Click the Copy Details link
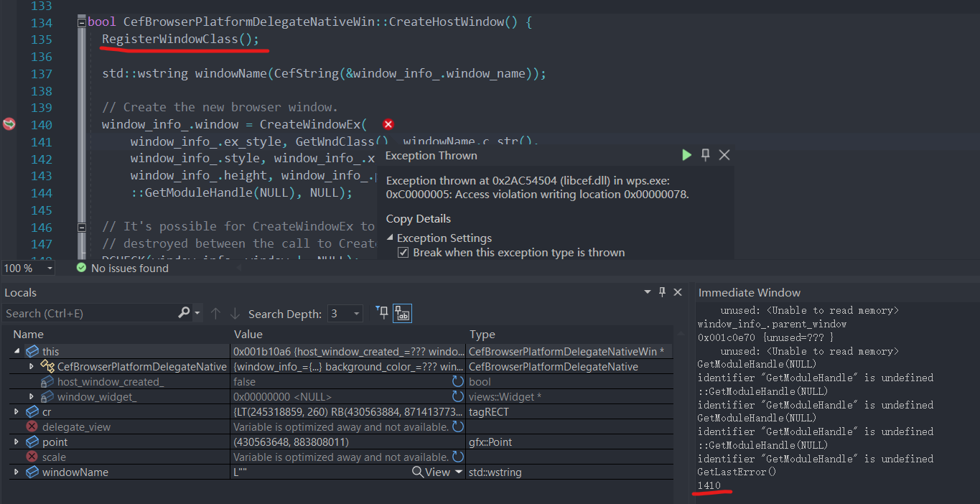Viewport: 980px width, 504px height. (x=418, y=218)
